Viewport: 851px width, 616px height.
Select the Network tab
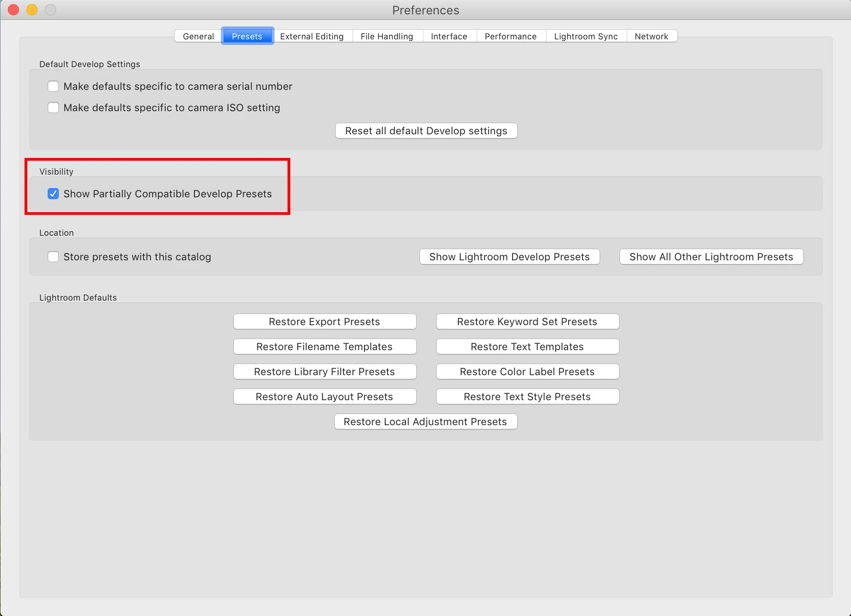pos(651,36)
